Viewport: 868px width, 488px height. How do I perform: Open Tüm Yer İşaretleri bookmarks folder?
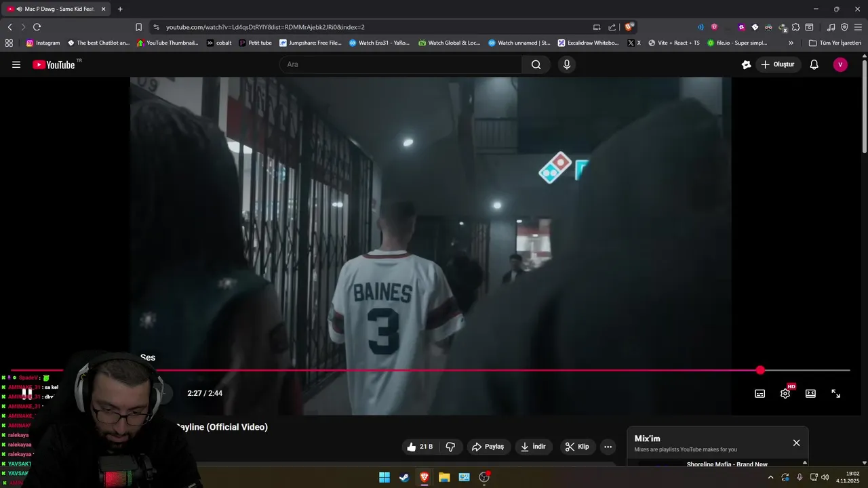coord(835,43)
